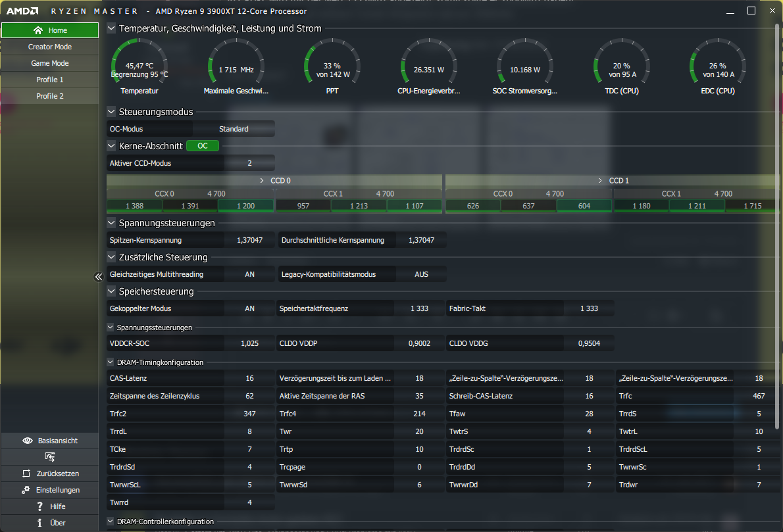
Task: Click VDDCR-SOC value 1,025
Action: coord(249,343)
